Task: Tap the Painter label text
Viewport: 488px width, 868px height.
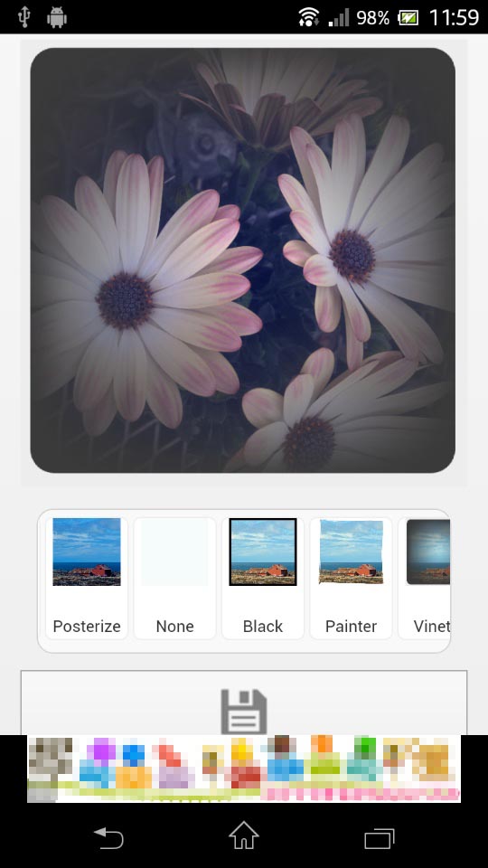Action: (351, 626)
